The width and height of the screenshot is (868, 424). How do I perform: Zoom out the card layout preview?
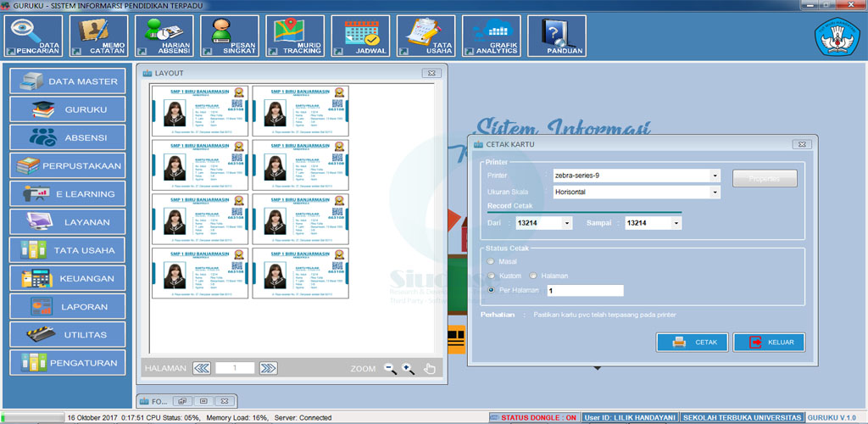pyautogui.click(x=390, y=368)
